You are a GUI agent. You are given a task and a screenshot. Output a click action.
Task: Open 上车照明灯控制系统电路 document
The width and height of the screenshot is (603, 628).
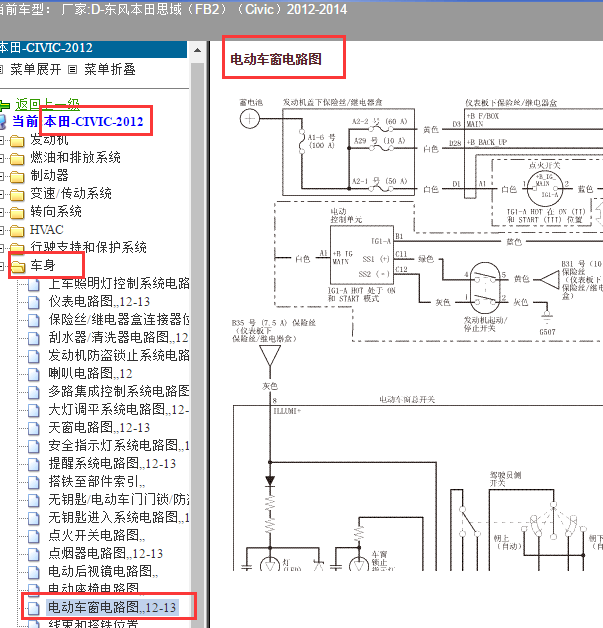tap(119, 283)
